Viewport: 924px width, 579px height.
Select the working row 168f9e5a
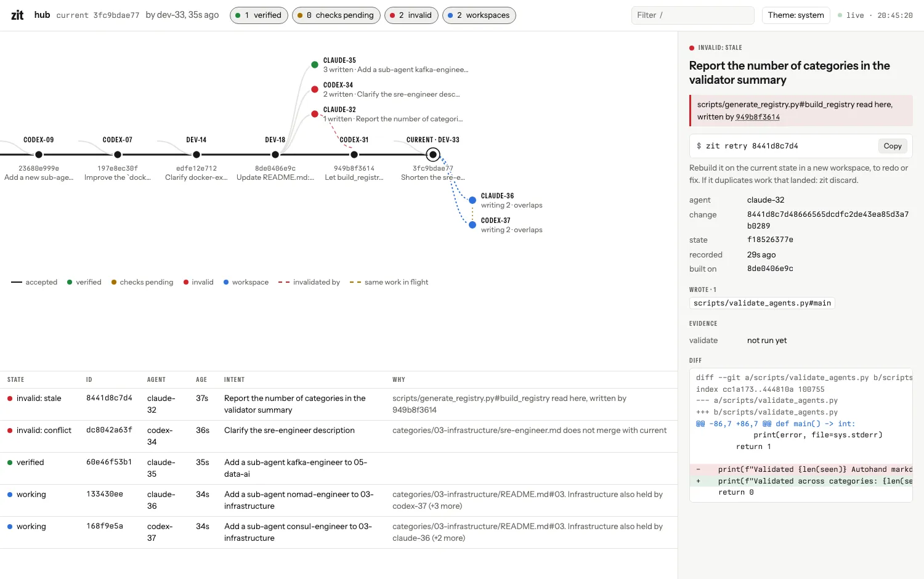click(339, 532)
